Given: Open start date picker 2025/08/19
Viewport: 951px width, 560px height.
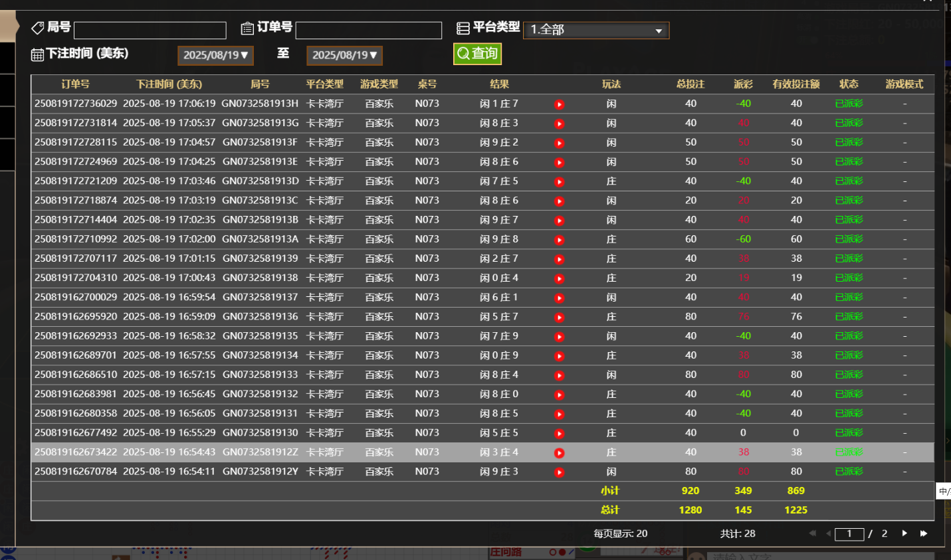Looking at the screenshot, I should pyautogui.click(x=215, y=55).
